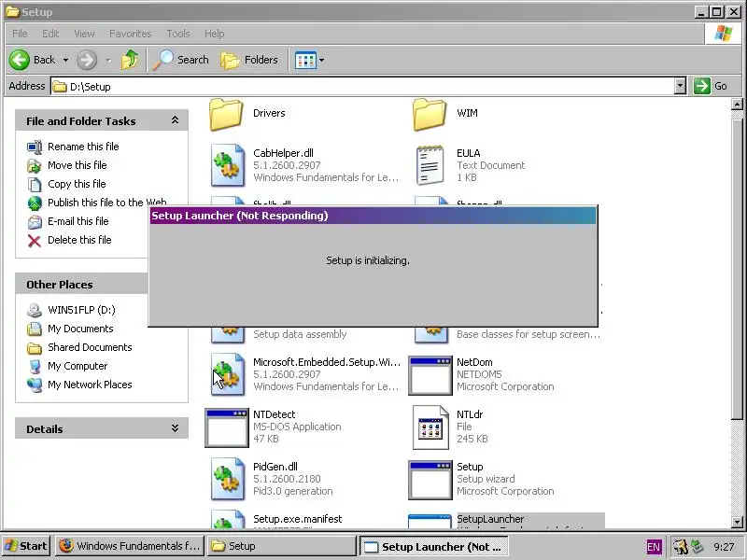Collapse File and Folder Tasks panel
Viewport: 747px width, 560px height.
pos(175,120)
